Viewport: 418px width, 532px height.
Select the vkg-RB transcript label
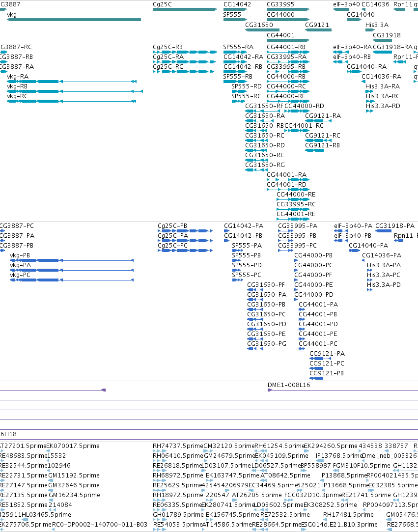click(x=17, y=86)
